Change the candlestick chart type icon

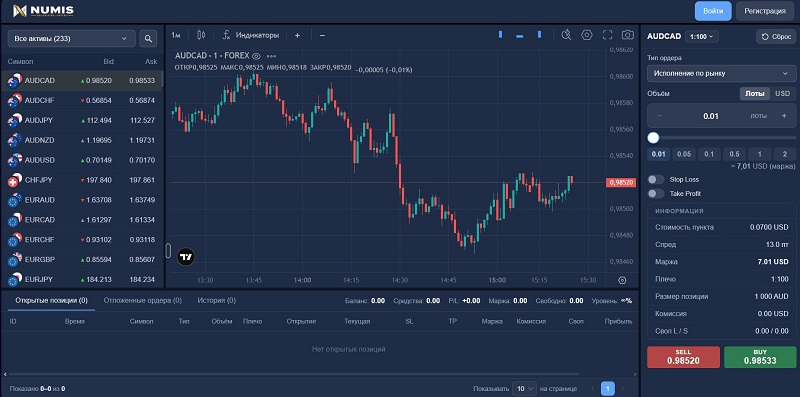click(201, 35)
